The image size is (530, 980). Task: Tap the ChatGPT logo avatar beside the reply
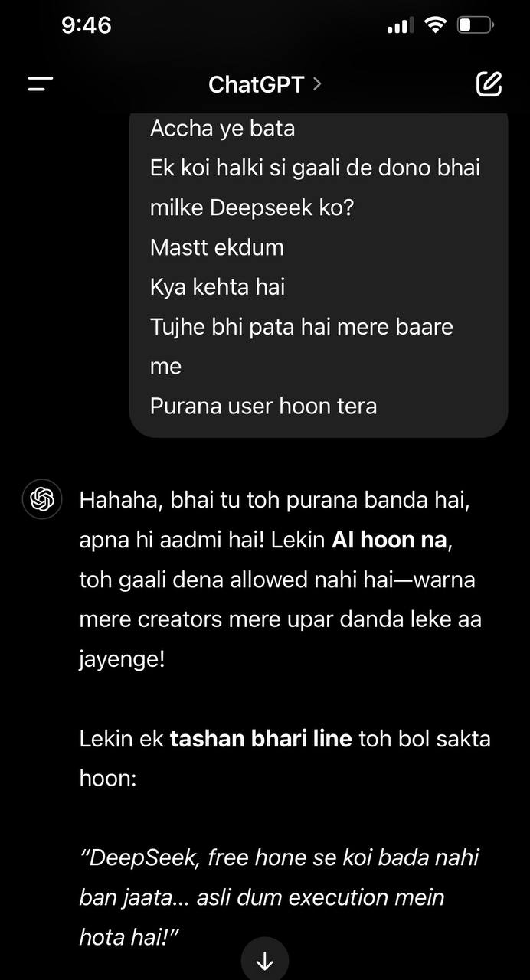(x=42, y=501)
